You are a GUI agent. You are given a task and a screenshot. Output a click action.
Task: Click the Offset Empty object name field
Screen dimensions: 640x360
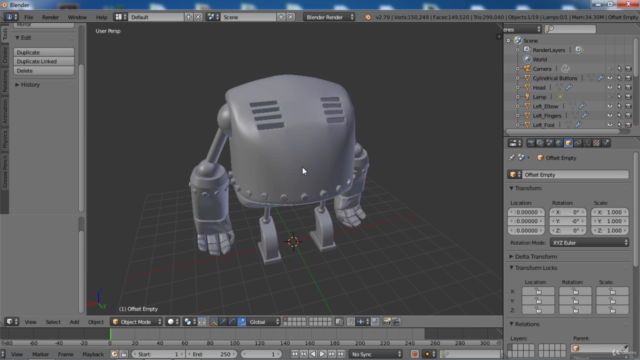pos(575,175)
